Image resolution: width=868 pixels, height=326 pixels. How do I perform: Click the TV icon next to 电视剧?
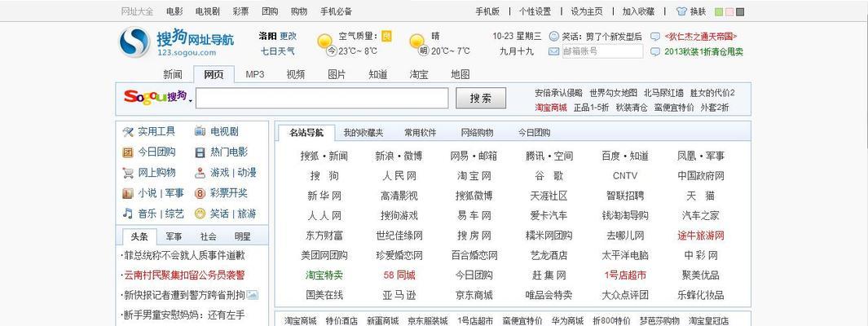pos(200,132)
